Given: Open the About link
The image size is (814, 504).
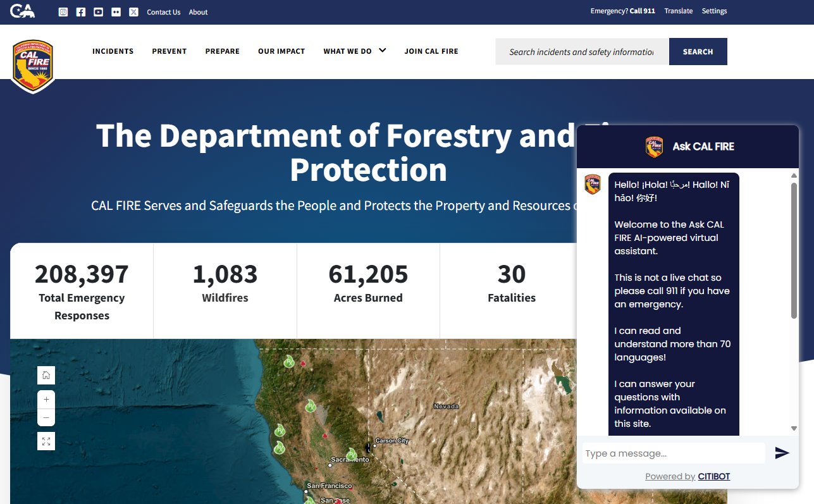Looking at the screenshot, I should [x=198, y=12].
